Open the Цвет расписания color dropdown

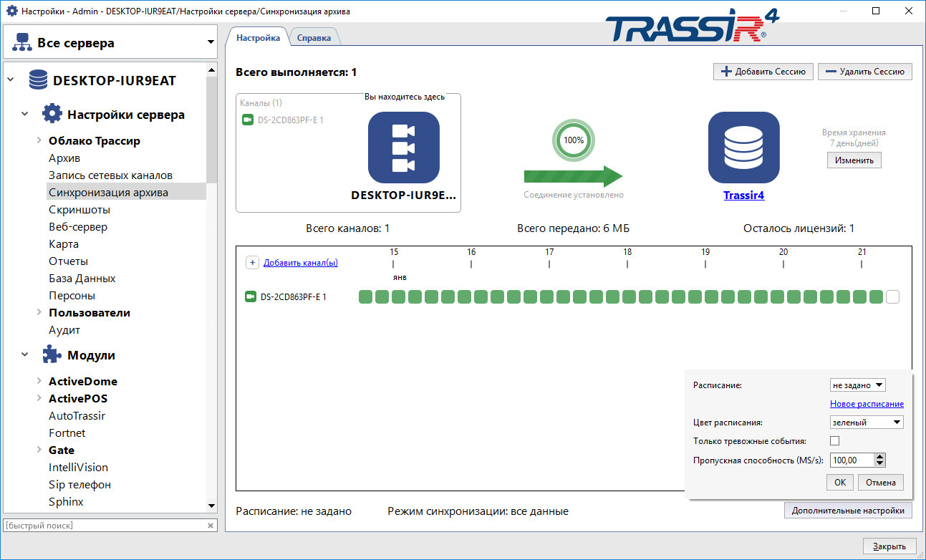coord(867,422)
